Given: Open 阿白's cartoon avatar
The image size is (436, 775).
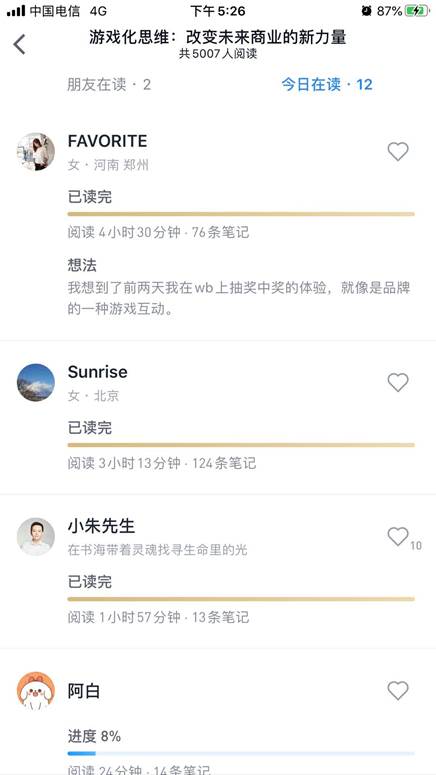Looking at the screenshot, I should (36, 691).
